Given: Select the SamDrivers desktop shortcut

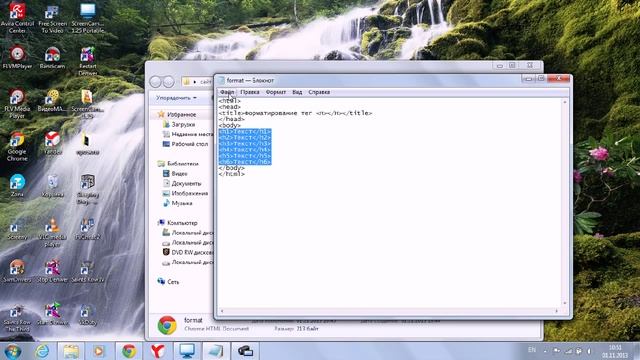Looking at the screenshot, I should click(17, 271).
